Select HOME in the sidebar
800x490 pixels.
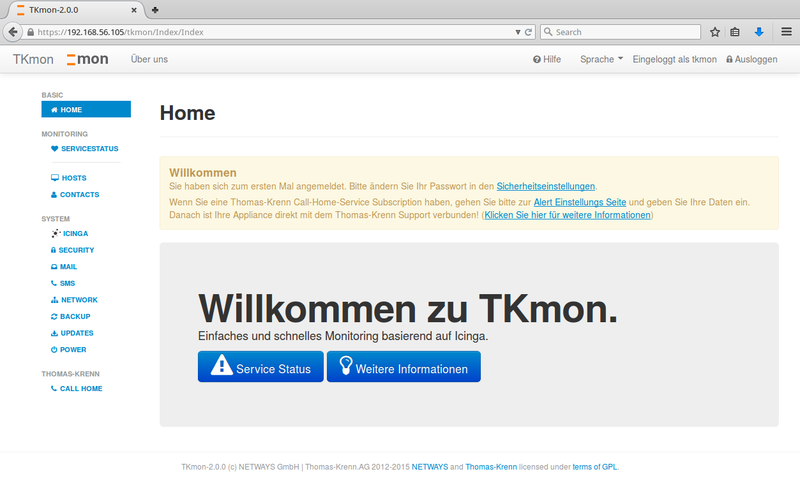86,109
